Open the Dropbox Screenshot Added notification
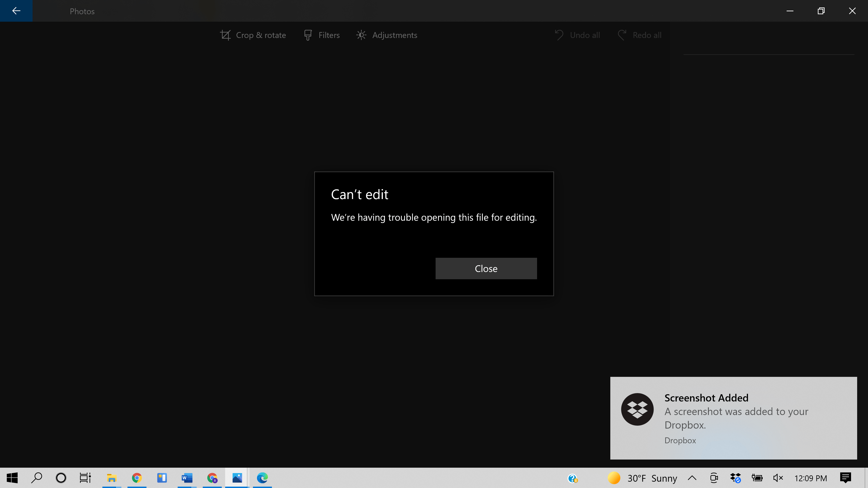The image size is (868, 488). [x=733, y=418]
